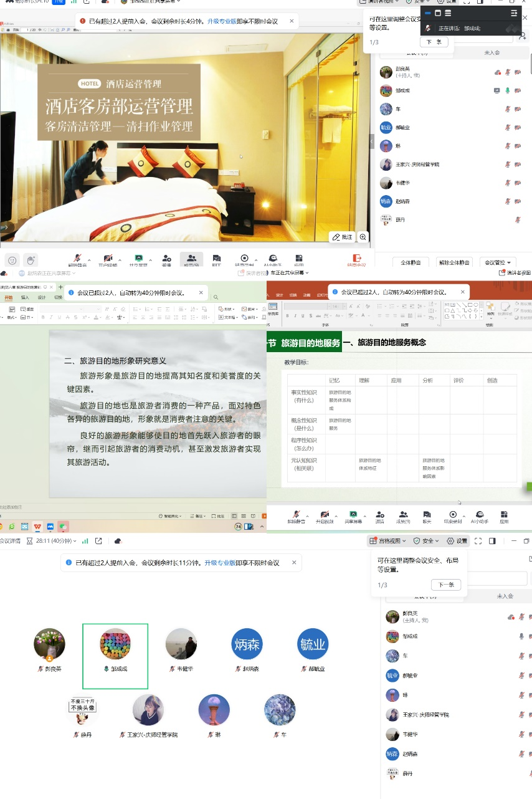Switch to 未入会 tab above the hotel-side participant list
This screenshot has height=799, width=532.
(x=492, y=53)
